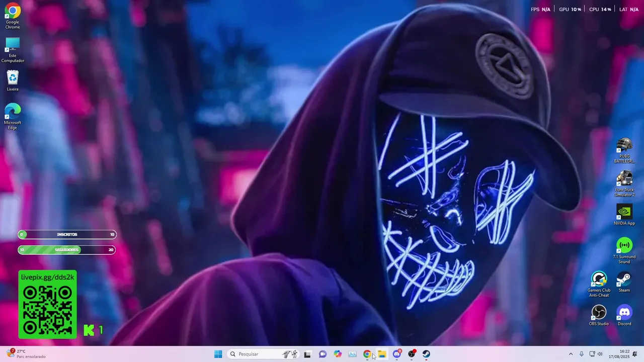
Task: Open the performance monitor taskbar icon
Action: (352, 354)
